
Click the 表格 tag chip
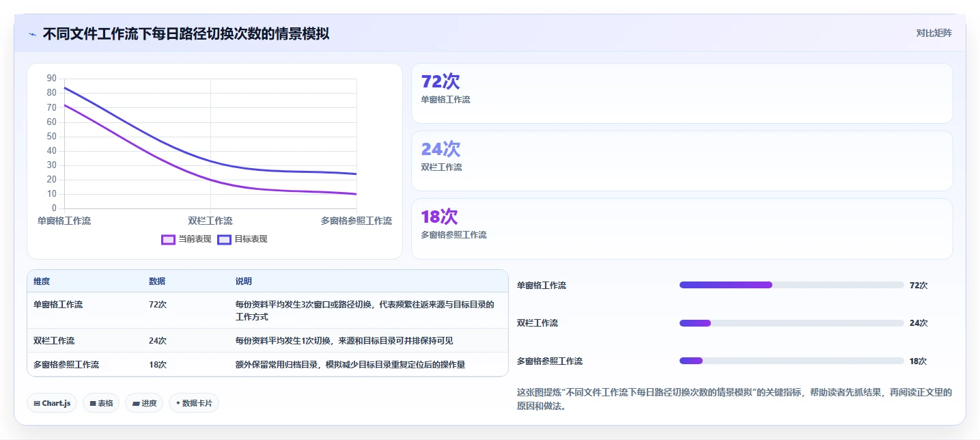click(x=102, y=403)
